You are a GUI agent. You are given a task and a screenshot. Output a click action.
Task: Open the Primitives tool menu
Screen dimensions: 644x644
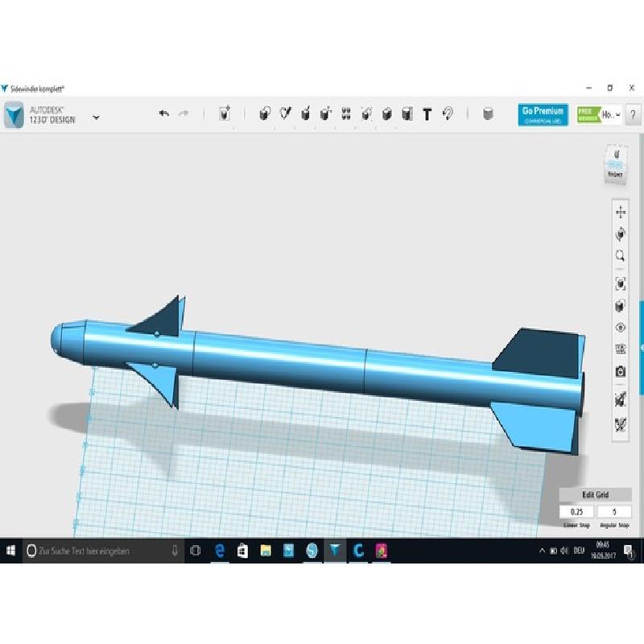pyautogui.click(x=265, y=114)
